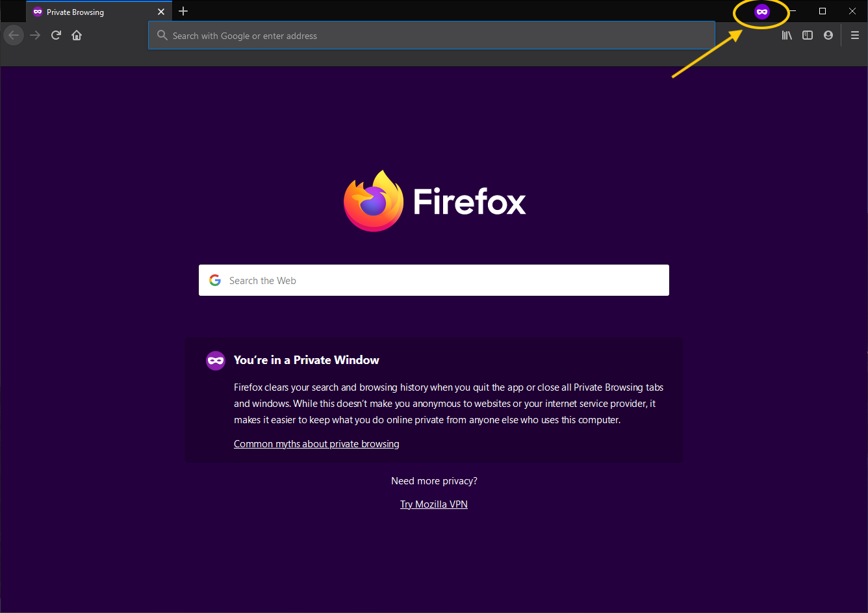This screenshot has width=868, height=613.
Task: Click the "You're in a Private Window" heading
Action: pos(307,360)
